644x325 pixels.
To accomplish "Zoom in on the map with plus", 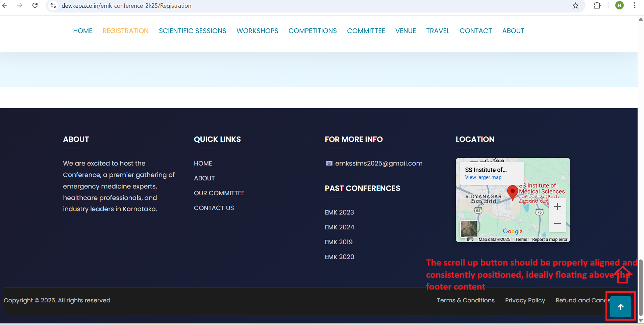I will [557, 206].
